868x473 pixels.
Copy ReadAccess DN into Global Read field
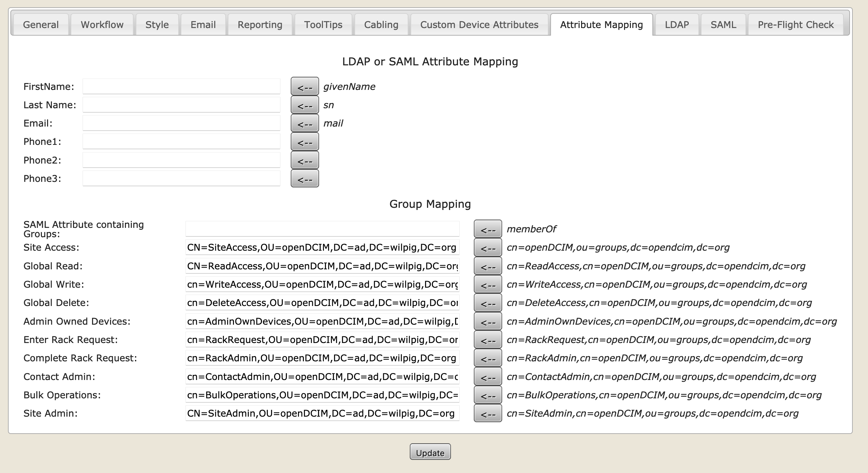(x=488, y=266)
